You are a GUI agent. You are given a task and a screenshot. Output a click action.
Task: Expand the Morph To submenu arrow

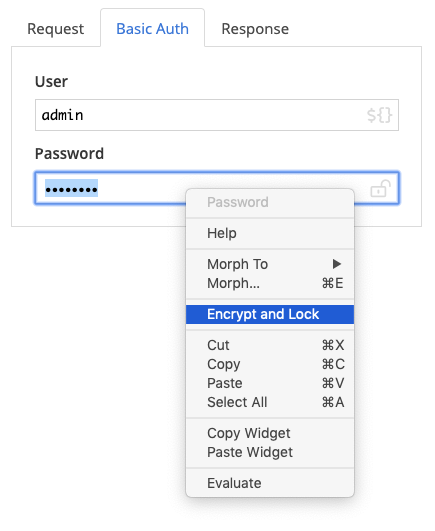coord(336,264)
